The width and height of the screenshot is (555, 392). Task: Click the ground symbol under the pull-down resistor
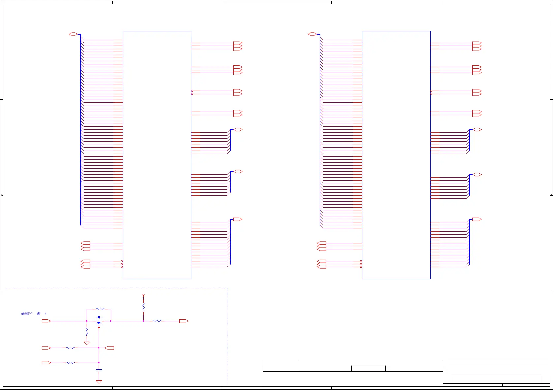(x=87, y=343)
